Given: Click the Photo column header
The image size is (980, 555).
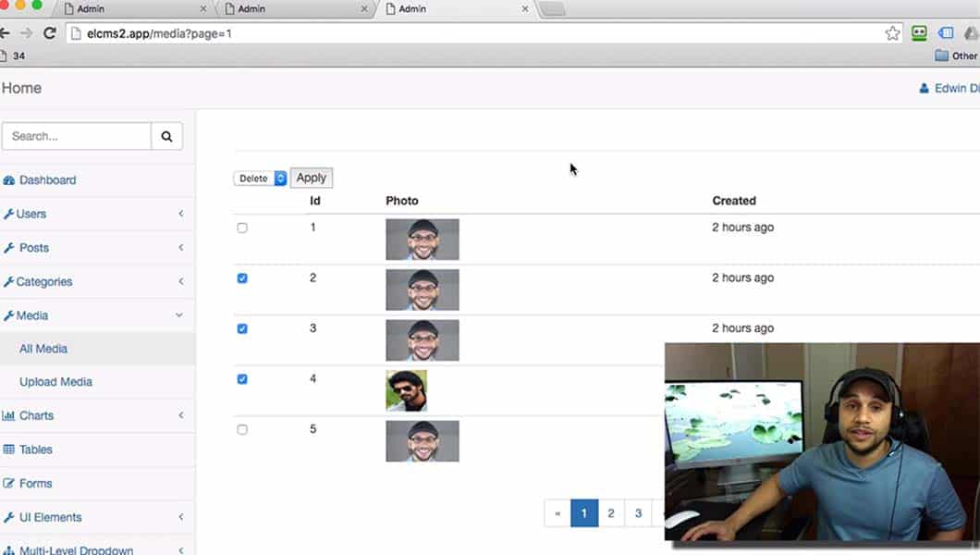Looking at the screenshot, I should coord(402,201).
